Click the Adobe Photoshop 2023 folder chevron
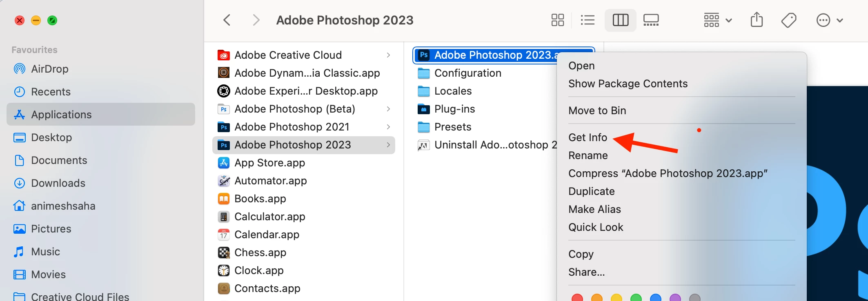This screenshot has height=301, width=868. coord(388,145)
